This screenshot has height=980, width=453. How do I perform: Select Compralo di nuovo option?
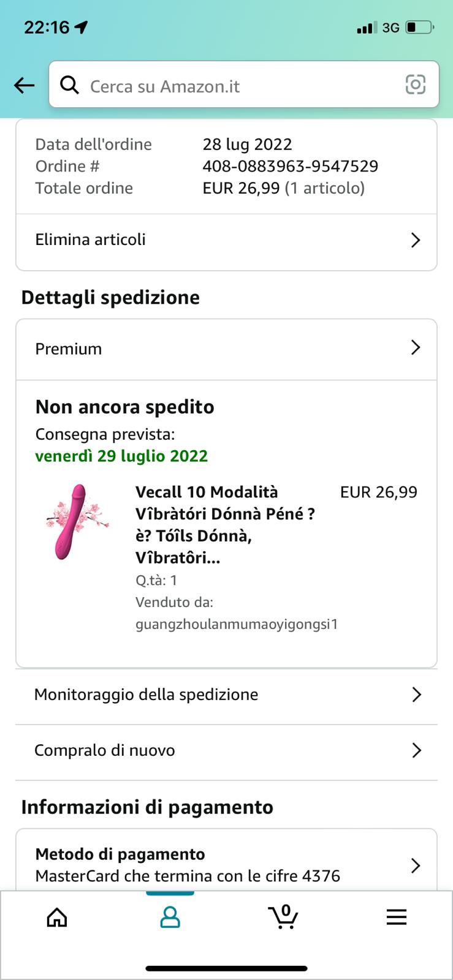tap(105, 750)
